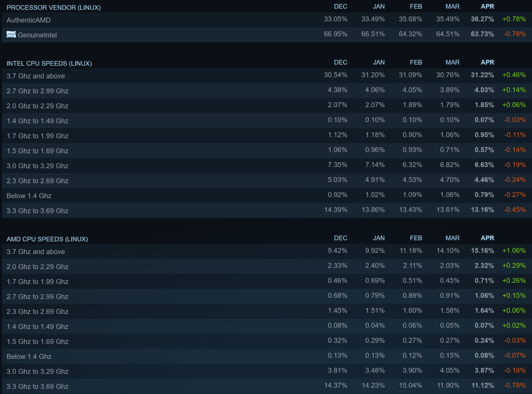Image resolution: width=532 pixels, height=394 pixels.
Task: Click GenuineIntel December value 66.95%
Action: pyautogui.click(x=335, y=34)
